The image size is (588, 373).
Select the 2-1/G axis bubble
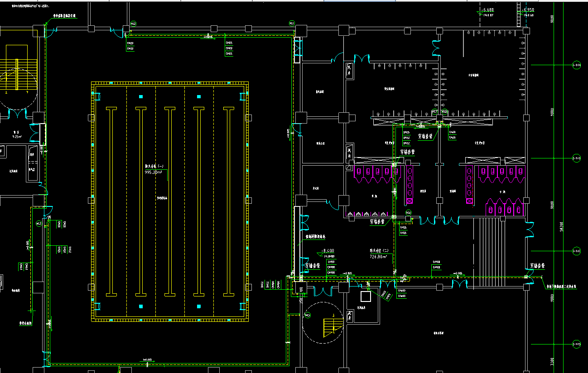577,158
